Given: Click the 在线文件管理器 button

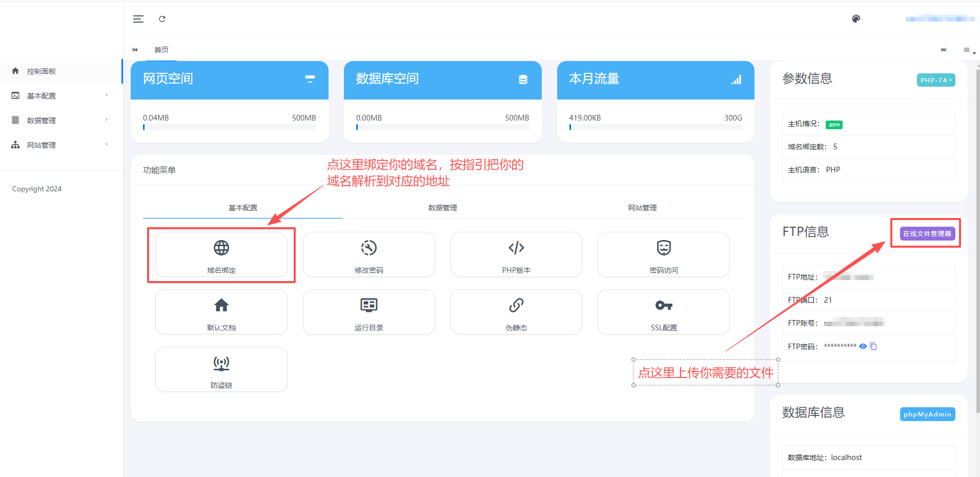Looking at the screenshot, I should [x=927, y=233].
